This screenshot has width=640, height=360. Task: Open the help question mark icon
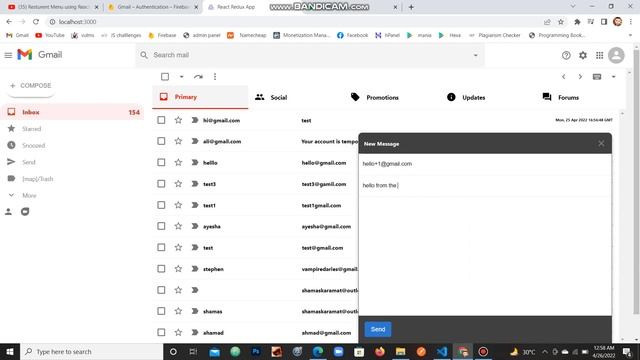click(x=566, y=56)
